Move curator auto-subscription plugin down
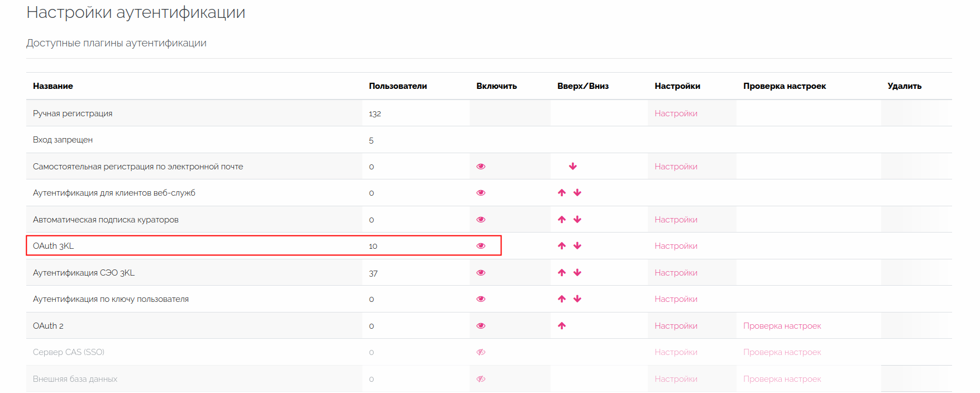The height and width of the screenshot is (393, 980). pos(577,220)
